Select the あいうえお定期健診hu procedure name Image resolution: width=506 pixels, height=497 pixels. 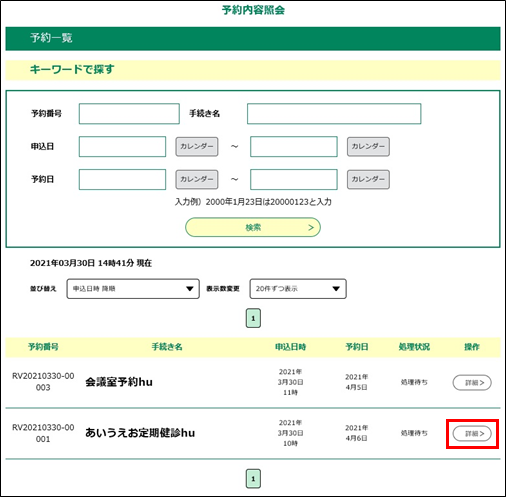point(140,433)
